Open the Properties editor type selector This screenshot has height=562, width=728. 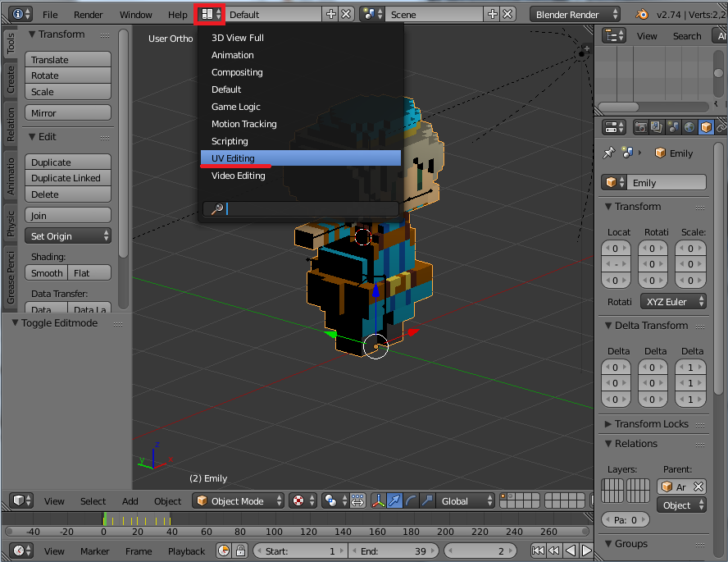[614, 127]
